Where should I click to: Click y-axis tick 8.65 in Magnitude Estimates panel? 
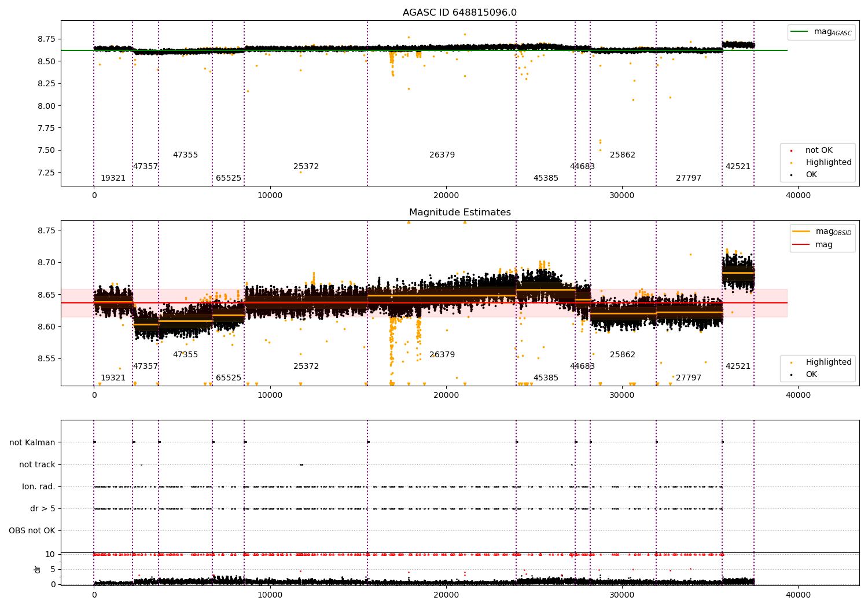(47, 295)
